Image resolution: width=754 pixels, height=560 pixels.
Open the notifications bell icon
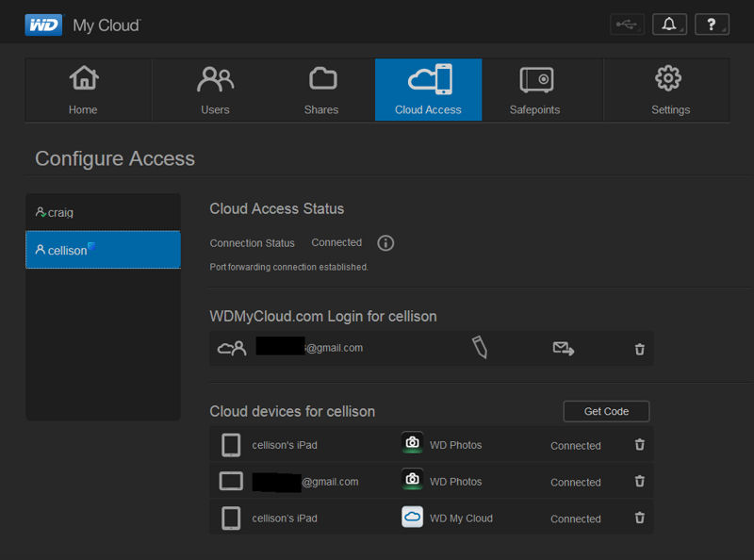669,25
